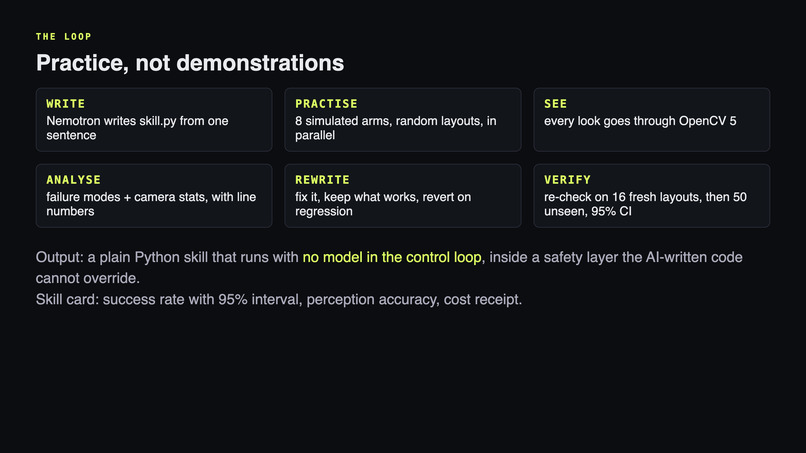Click 'every look goes through OpenCV 5' text
Image resolution: width=806 pixels, height=453 pixels.
coord(640,121)
